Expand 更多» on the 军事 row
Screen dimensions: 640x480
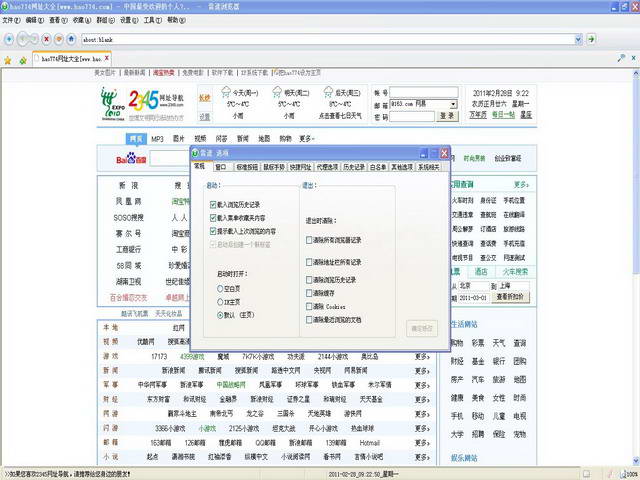[422, 385]
